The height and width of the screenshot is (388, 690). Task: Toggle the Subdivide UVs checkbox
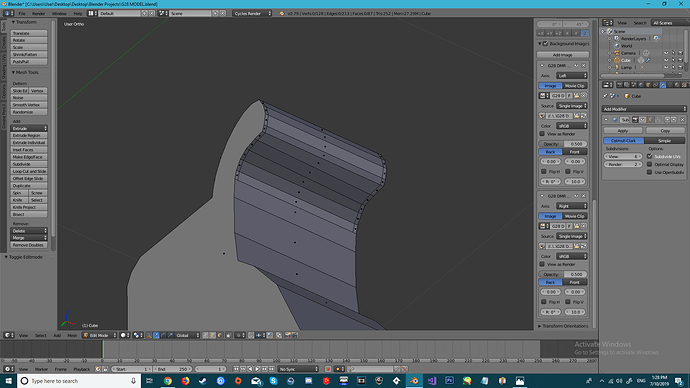650,156
